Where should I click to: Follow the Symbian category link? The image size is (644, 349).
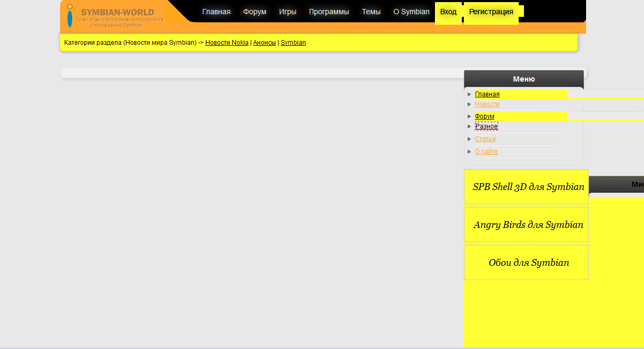(293, 43)
